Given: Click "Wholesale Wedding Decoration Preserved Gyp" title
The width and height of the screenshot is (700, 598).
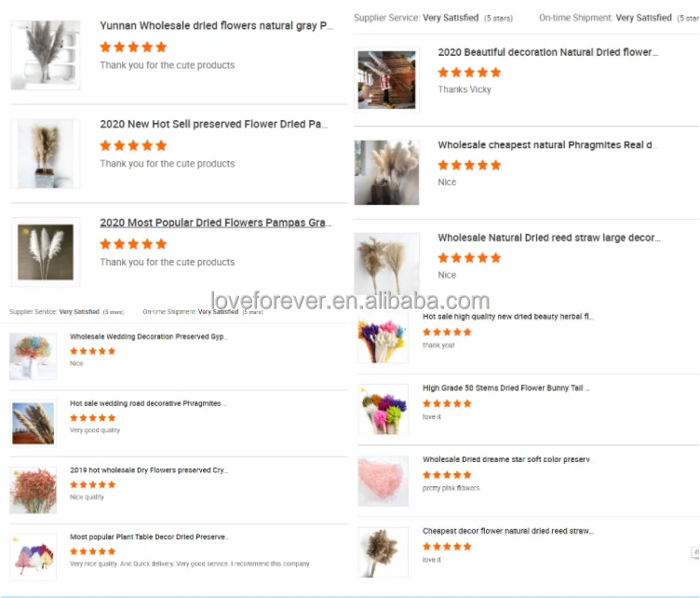Looking at the screenshot, I should coord(149,336).
